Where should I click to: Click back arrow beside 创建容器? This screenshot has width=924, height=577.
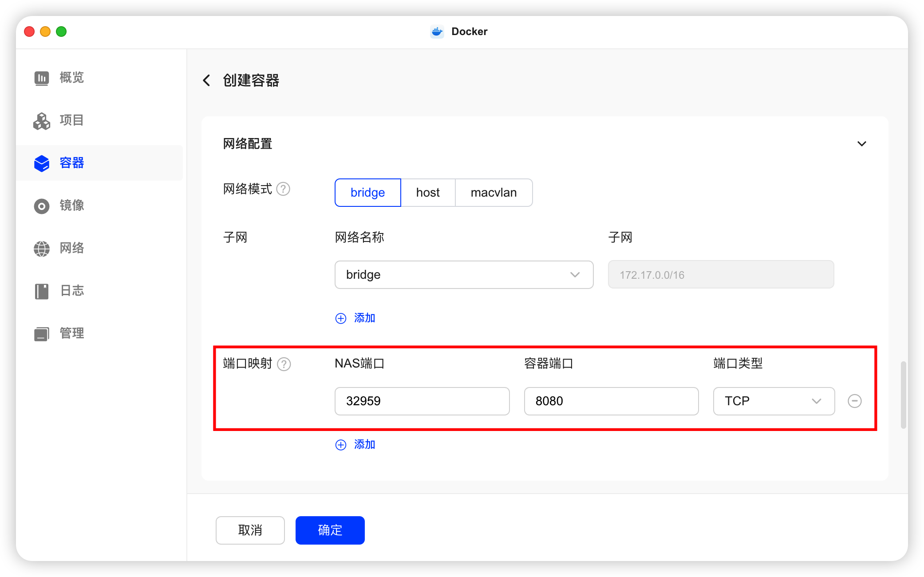206,80
